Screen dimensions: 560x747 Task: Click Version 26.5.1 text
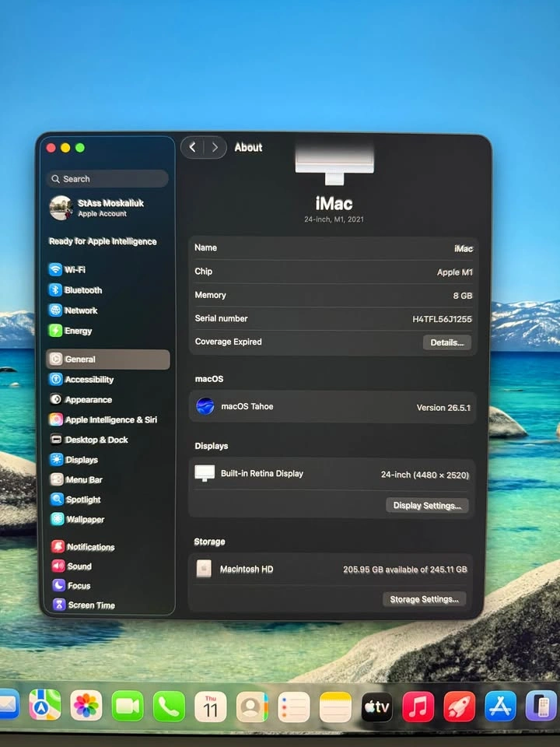point(443,408)
